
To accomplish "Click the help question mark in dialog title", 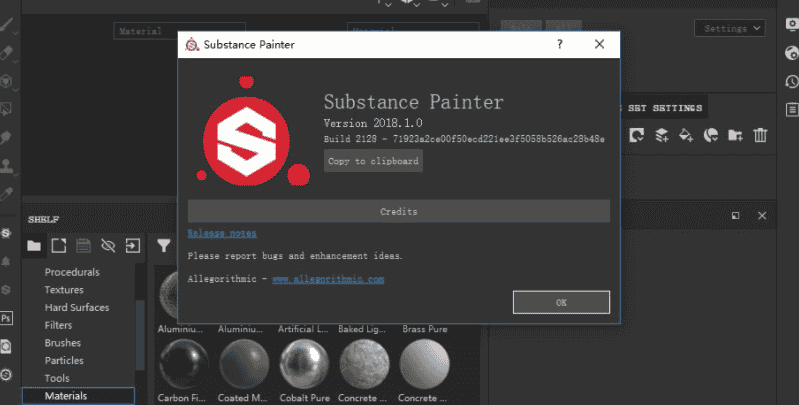I will coord(560,44).
